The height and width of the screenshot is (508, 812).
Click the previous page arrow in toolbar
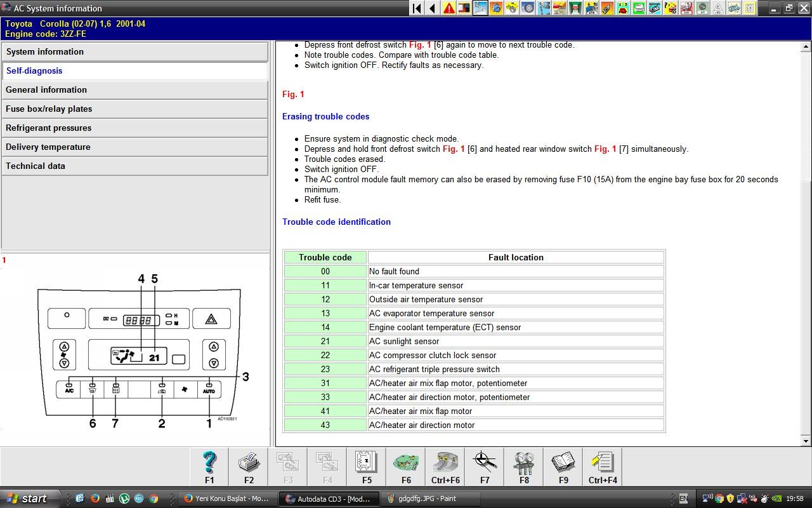coord(433,8)
